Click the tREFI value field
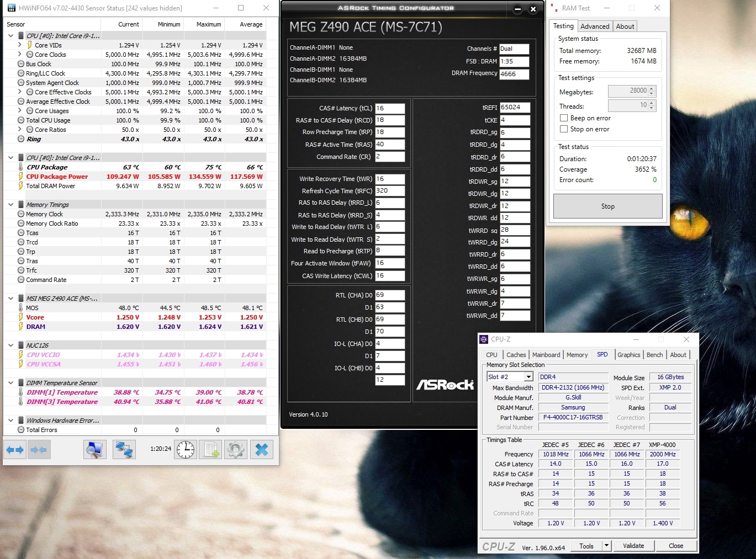 click(515, 107)
